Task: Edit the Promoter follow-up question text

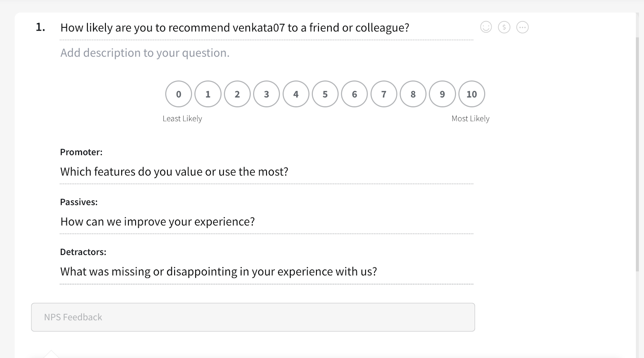Action: click(174, 172)
